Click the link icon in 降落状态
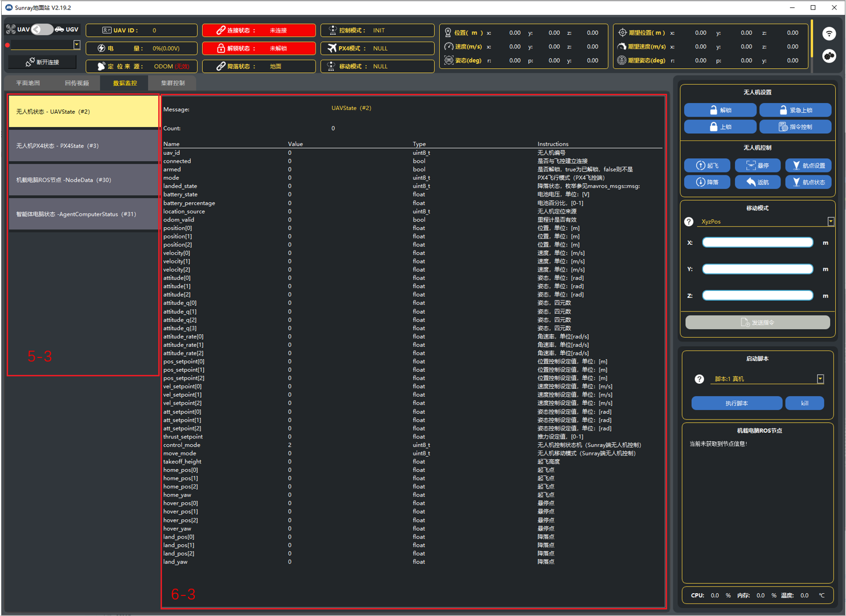Viewport: 846px width, 616px height. tap(220, 66)
